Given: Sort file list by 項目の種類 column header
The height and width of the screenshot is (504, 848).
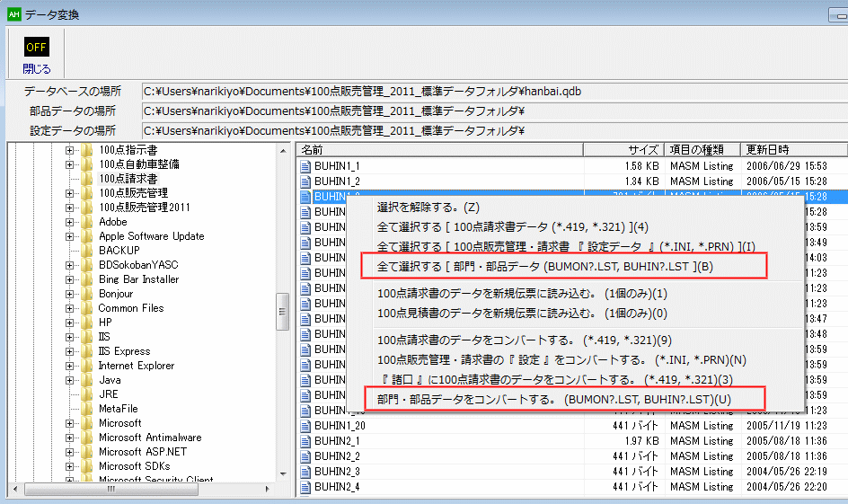Looking at the screenshot, I should pyautogui.click(x=702, y=150).
